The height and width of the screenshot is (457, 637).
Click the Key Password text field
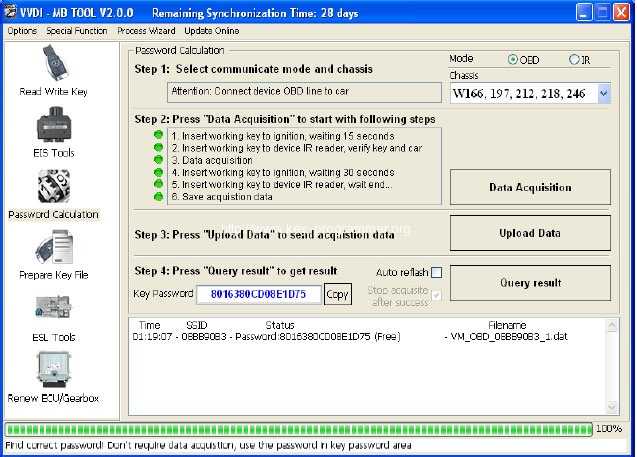258,294
